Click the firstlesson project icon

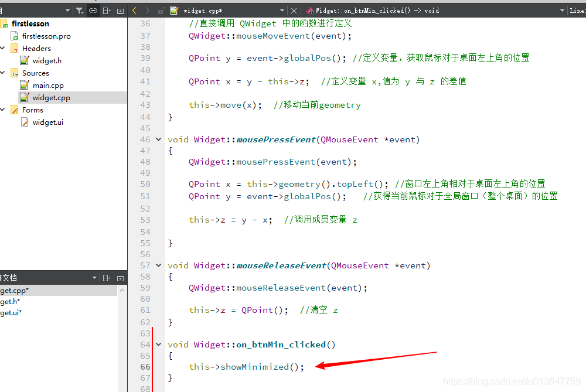[5, 24]
